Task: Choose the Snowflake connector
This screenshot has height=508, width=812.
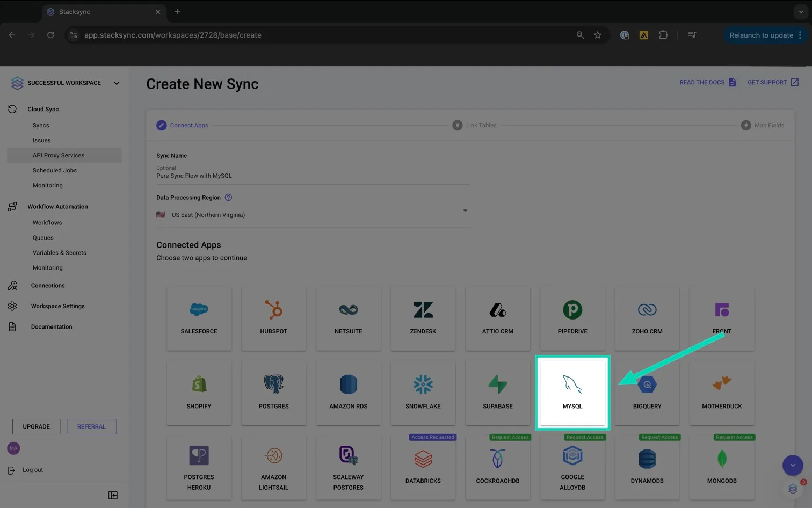Action: coord(423,393)
